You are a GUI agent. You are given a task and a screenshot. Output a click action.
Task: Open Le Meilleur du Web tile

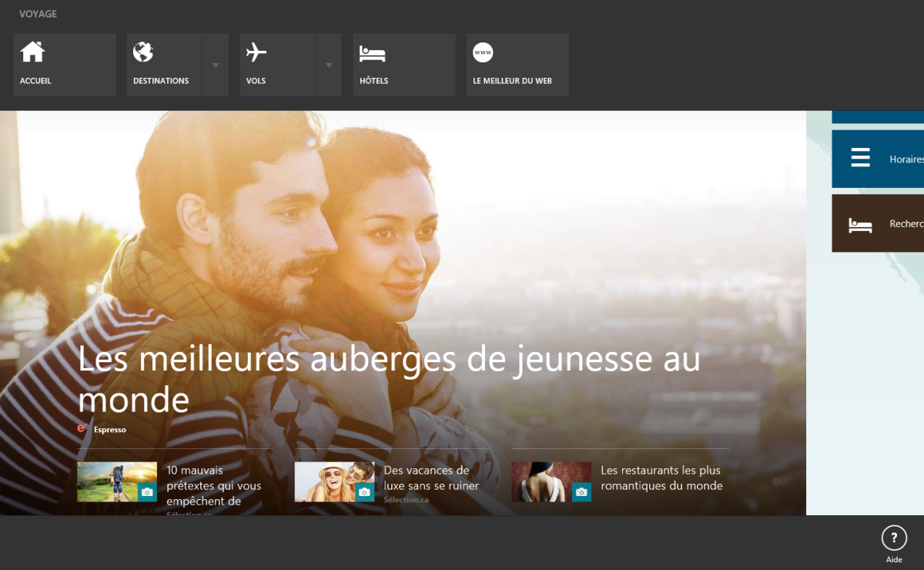pyautogui.click(x=517, y=65)
